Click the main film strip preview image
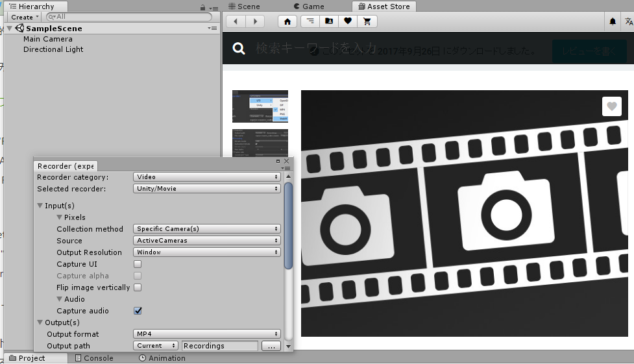 tap(464, 213)
